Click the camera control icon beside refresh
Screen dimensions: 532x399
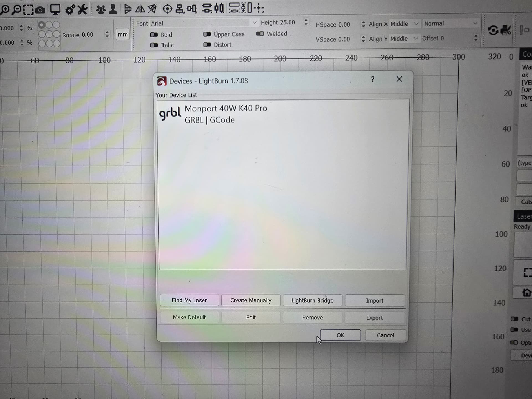[x=506, y=30]
